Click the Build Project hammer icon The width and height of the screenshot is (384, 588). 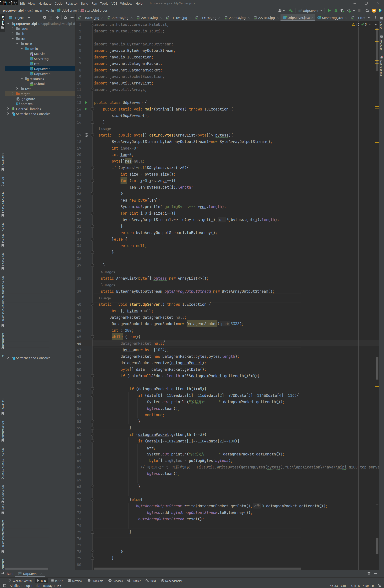point(291,11)
